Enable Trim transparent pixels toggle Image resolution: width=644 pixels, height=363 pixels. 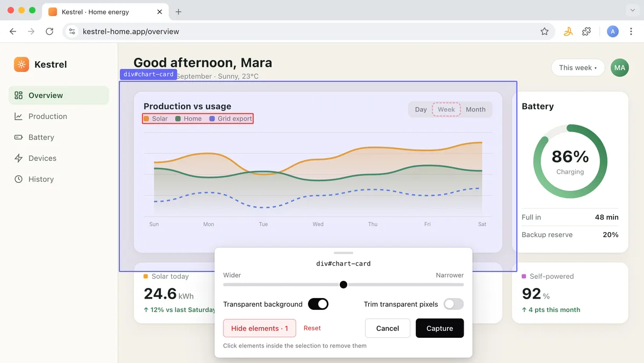[x=453, y=304]
